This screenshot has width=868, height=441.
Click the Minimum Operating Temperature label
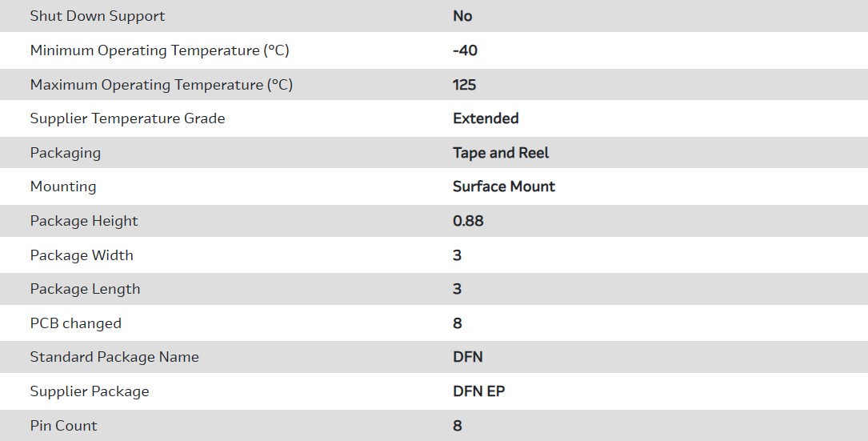[159, 50]
